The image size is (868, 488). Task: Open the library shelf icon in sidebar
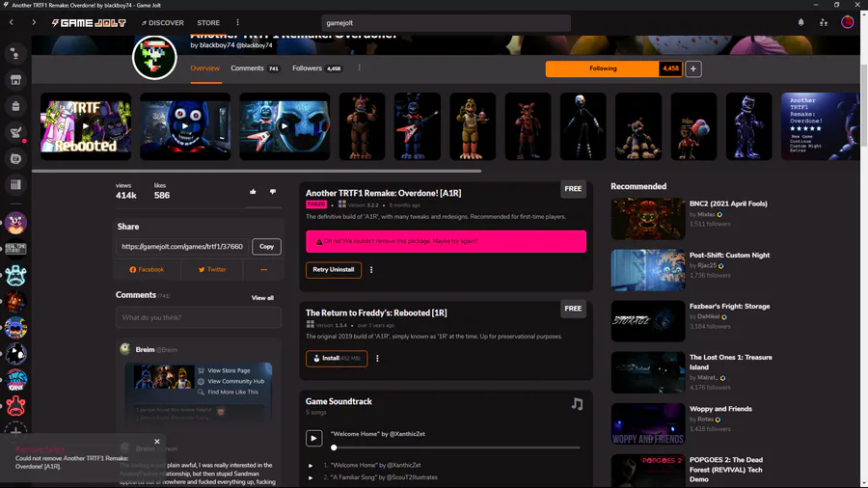tap(15, 185)
